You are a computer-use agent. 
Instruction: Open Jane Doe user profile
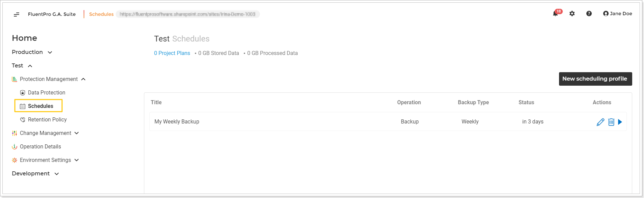(617, 13)
